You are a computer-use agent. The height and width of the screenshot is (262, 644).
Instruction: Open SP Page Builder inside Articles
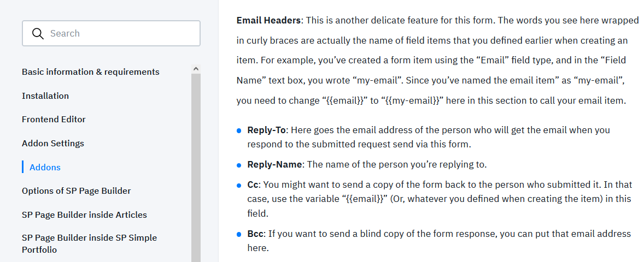84,215
